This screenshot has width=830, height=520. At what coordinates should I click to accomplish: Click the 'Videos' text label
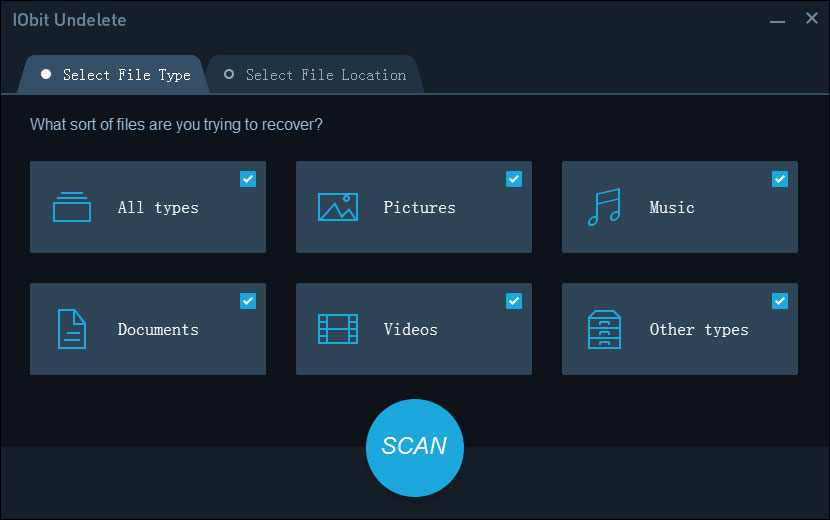(410, 329)
